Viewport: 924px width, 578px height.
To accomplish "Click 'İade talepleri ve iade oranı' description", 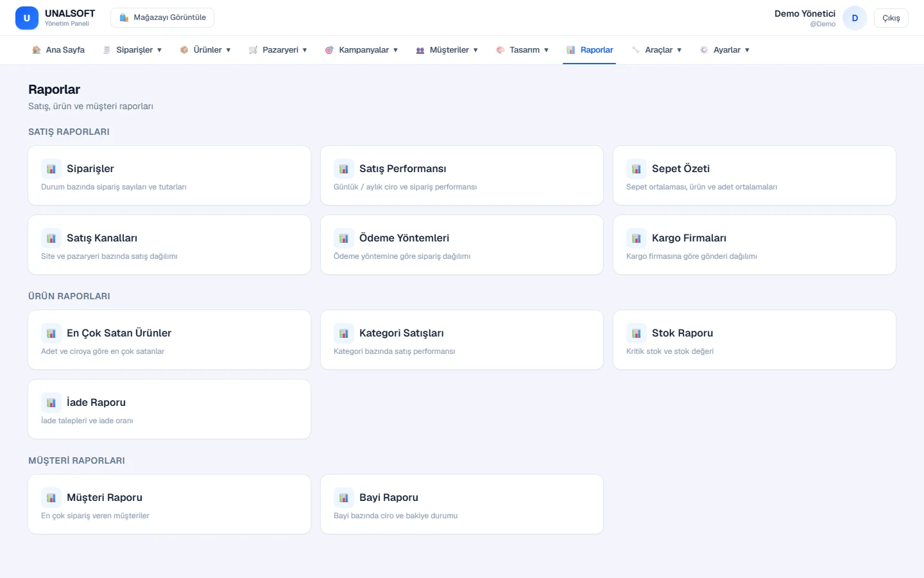I will click(87, 421).
